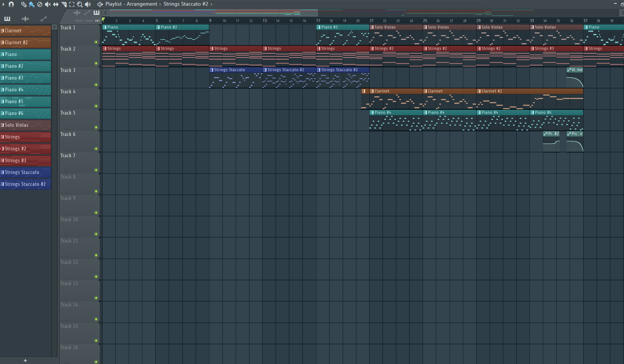The height and width of the screenshot is (364, 624).
Task: Click the first Solo Violas clip on Track 1
Action: tap(396, 35)
